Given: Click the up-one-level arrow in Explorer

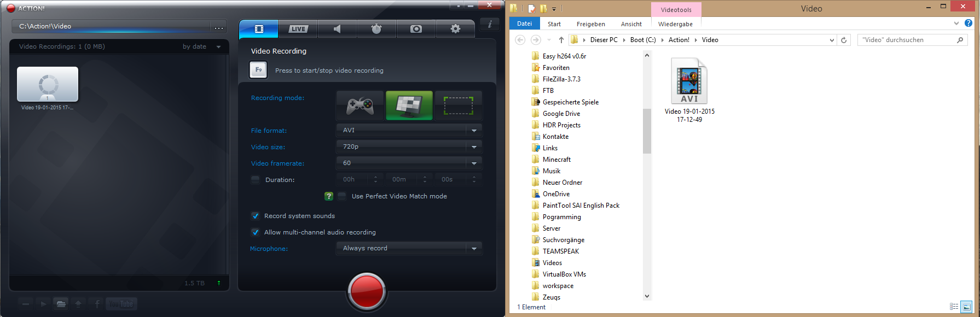Looking at the screenshot, I should point(561,40).
